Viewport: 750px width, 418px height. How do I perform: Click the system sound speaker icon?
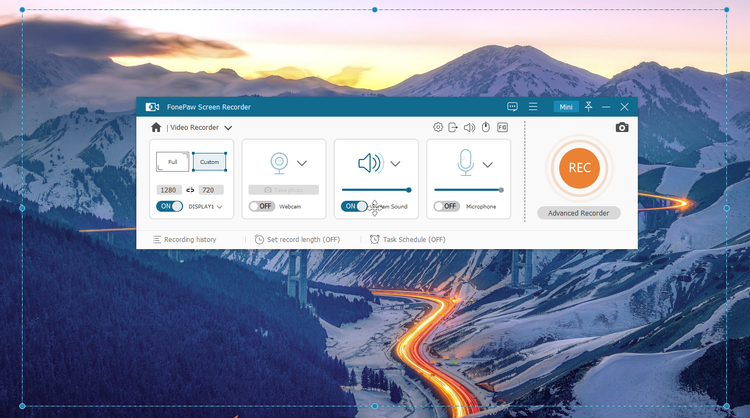371,163
